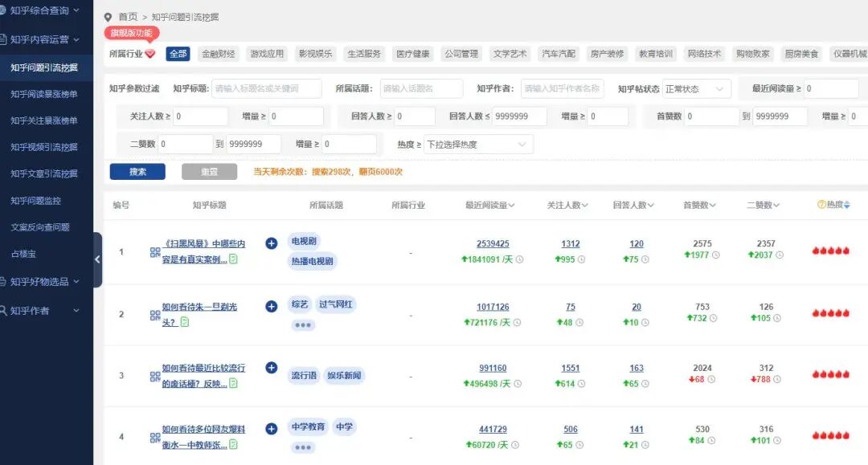
Task: Open 占楼宝 in sidebar
Action: 23,254
